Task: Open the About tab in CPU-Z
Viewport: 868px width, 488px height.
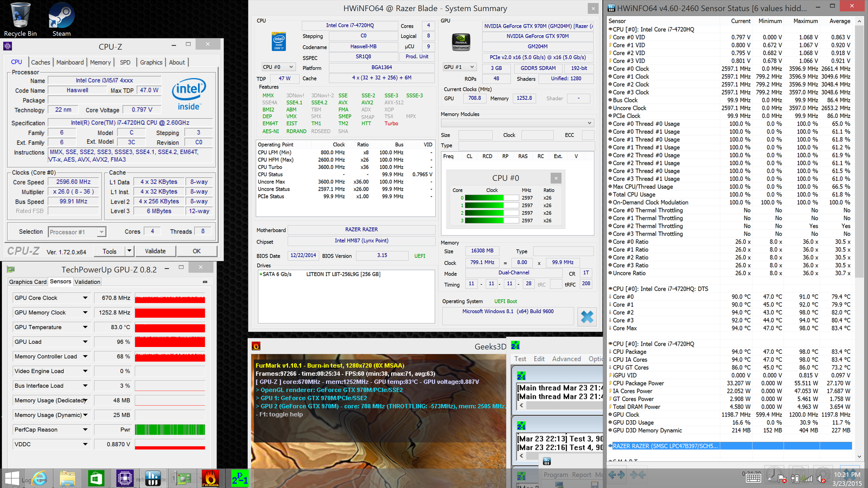Action: point(177,62)
